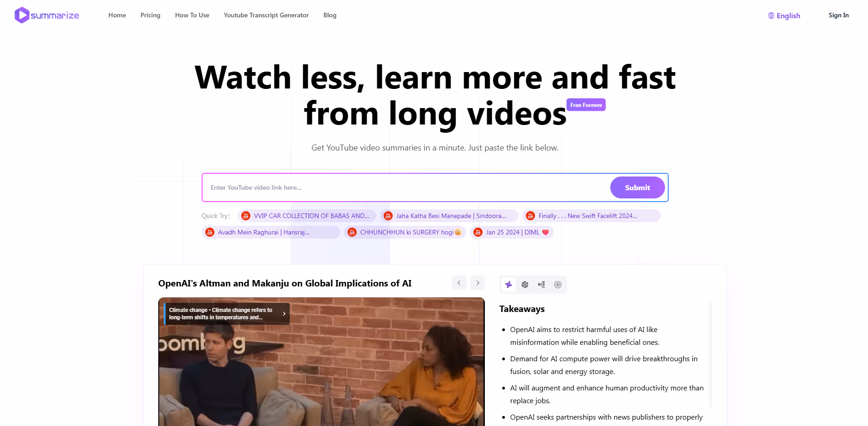Viewport: 868px width, 426px height.
Task: Click the YouTube icon beside Jan 25 2024 DIML
Action: pos(478,232)
